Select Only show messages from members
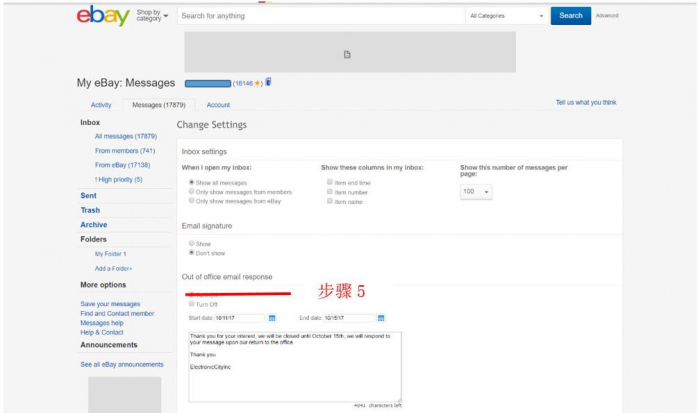The height and width of the screenshot is (413, 698). (191, 191)
